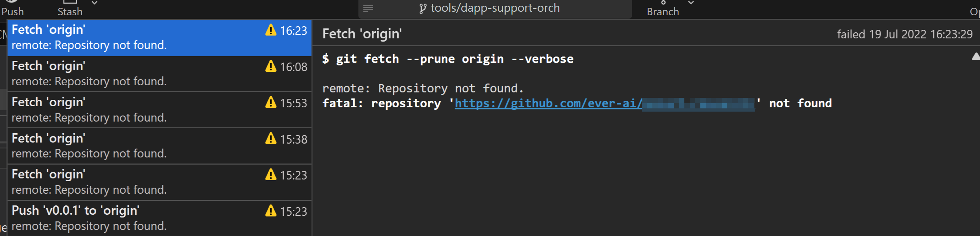Image resolution: width=980 pixels, height=236 pixels.
Task: Click the activity log list icon
Action: (367, 9)
